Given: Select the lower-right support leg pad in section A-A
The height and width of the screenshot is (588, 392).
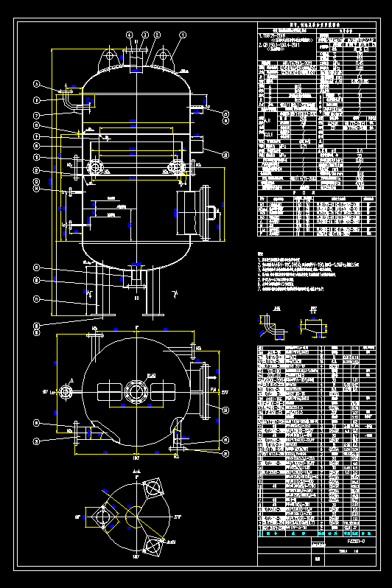Looking at the screenshot, I should click(x=153, y=546).
